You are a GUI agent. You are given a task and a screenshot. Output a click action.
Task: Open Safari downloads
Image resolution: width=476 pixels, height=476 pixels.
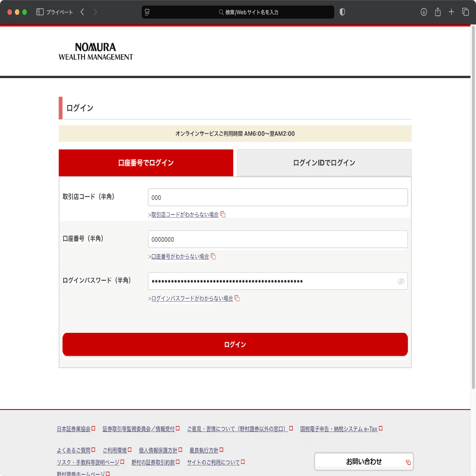click(x=423, y=12)
